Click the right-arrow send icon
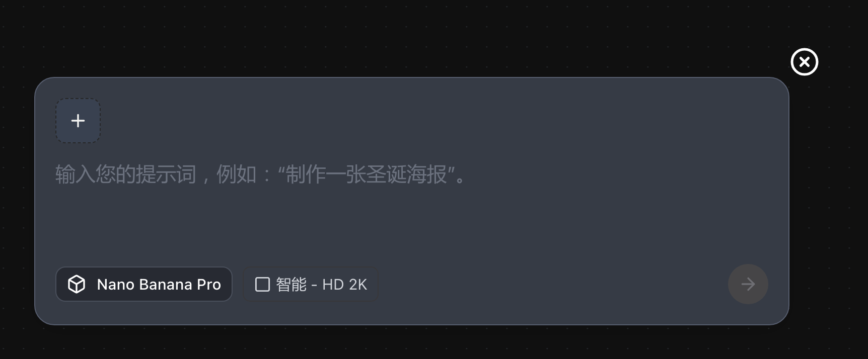Screen dimensions: 868x359 point(748,284)
